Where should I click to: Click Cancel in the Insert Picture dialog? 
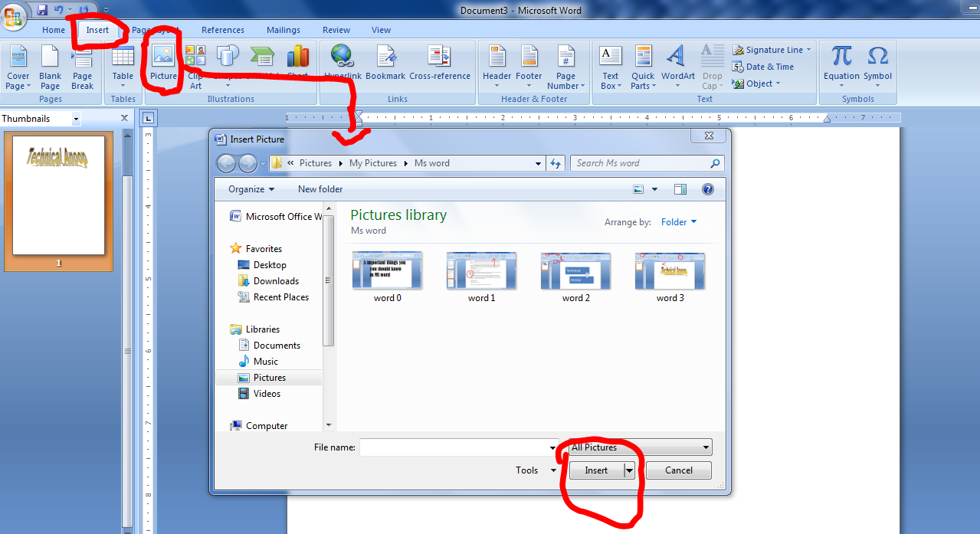pyautogui.click(x=677, y=470)
